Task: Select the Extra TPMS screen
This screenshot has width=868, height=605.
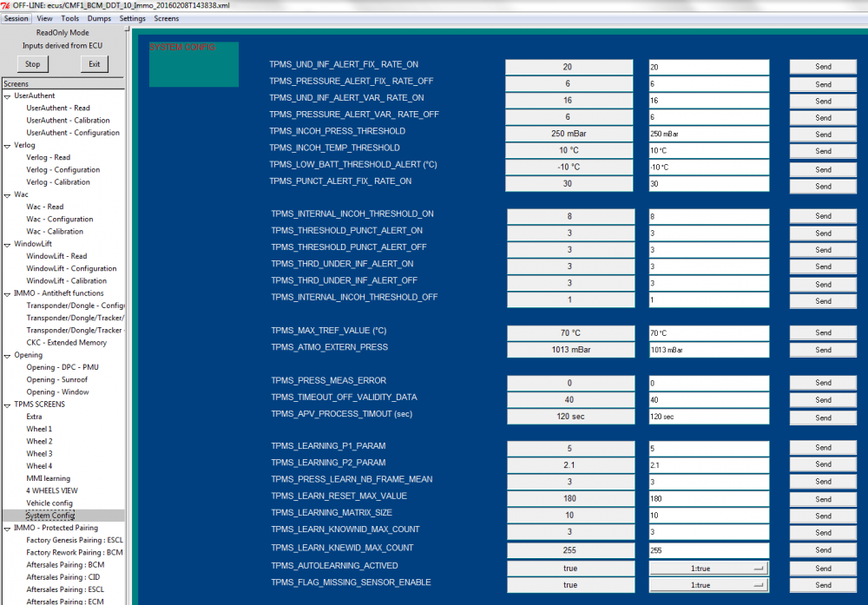Action: (x=34, y=417)
